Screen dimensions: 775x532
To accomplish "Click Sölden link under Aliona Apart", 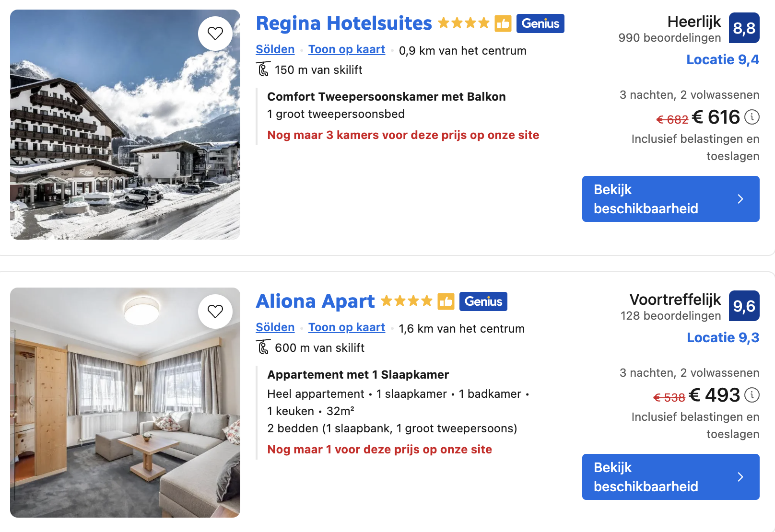I will tap(275, 327).
